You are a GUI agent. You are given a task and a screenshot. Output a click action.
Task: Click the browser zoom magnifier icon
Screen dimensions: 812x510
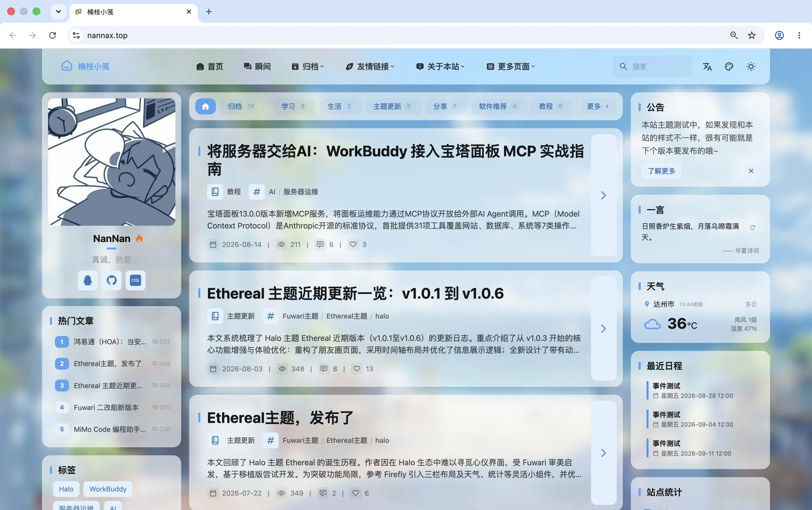734,35
